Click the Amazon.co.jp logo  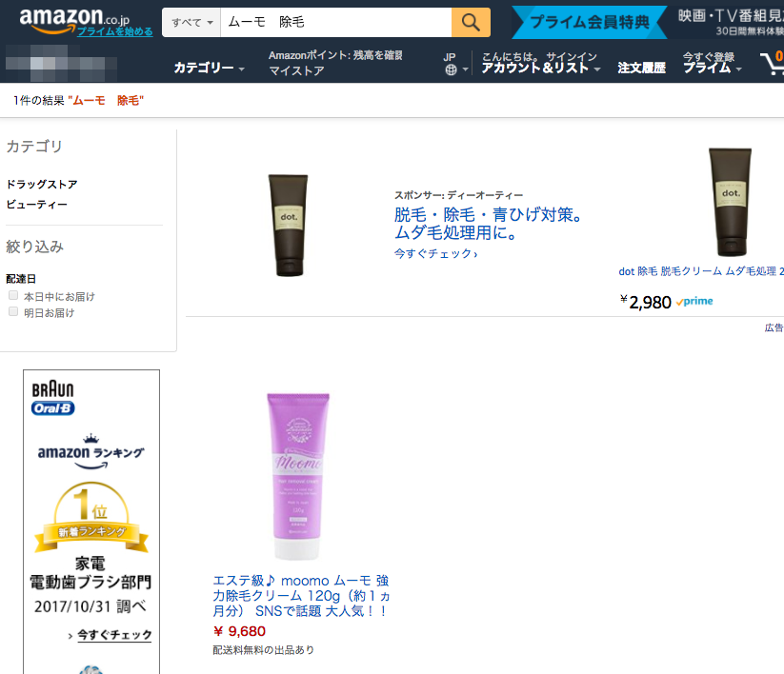pyautogui.click(x=74, y=20)
